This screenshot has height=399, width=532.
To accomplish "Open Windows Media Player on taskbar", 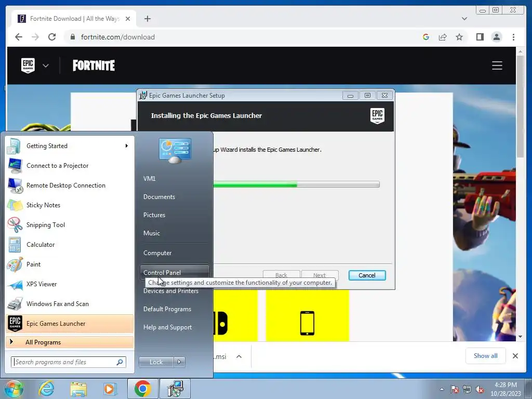I will click(x=110, y=389).
